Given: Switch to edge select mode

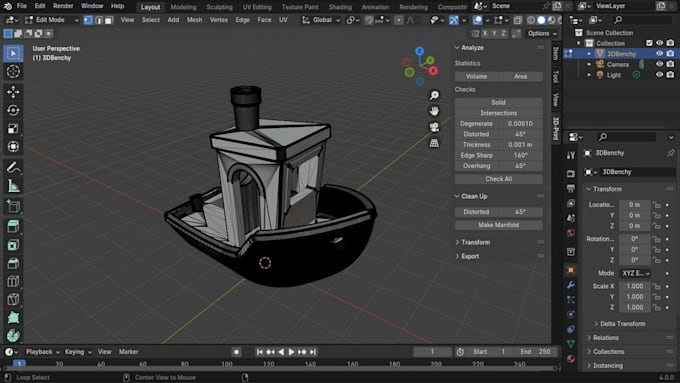Looking at the screenshot, I should click(98, 20).
